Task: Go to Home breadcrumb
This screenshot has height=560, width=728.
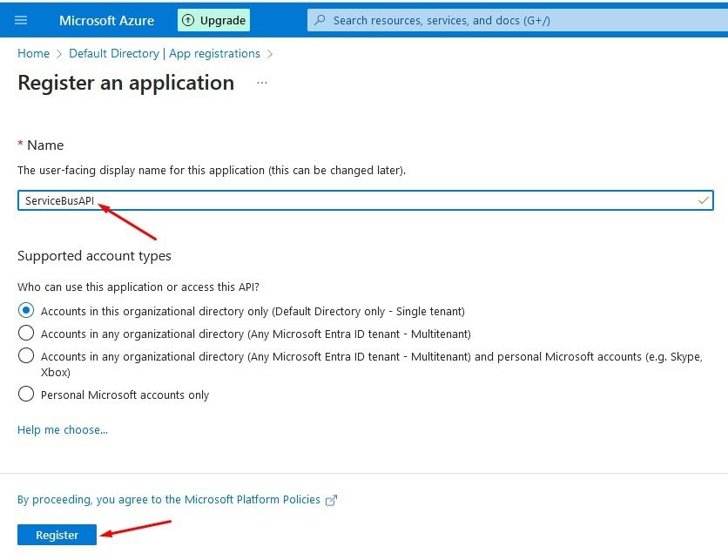Action: tap(33, 53)
